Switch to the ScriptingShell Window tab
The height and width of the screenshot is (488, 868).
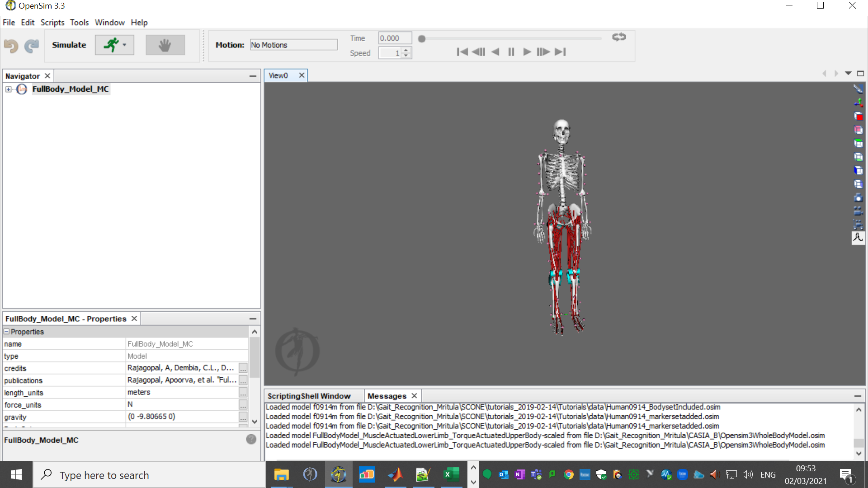(309, 396)
